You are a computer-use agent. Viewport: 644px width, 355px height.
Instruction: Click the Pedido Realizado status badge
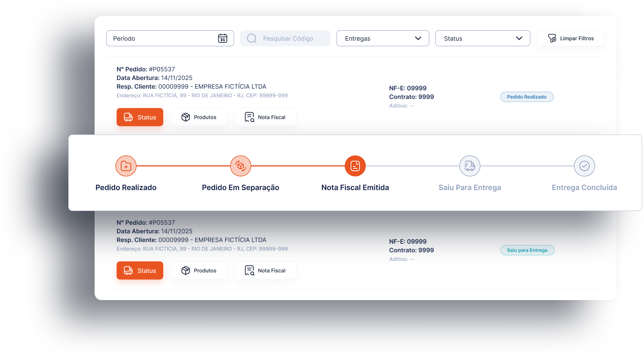527,97
